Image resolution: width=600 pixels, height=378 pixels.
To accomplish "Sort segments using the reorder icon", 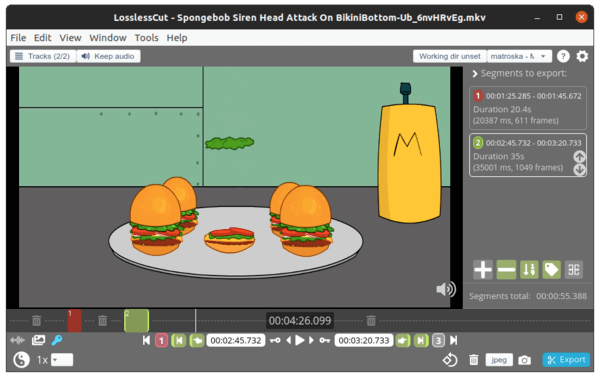I will [529, 270].
